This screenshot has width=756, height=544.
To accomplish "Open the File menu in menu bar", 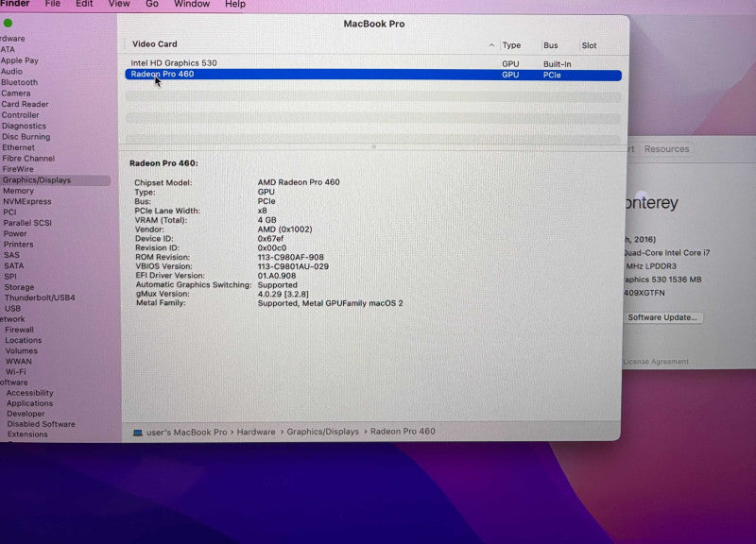I will point(53,4).
